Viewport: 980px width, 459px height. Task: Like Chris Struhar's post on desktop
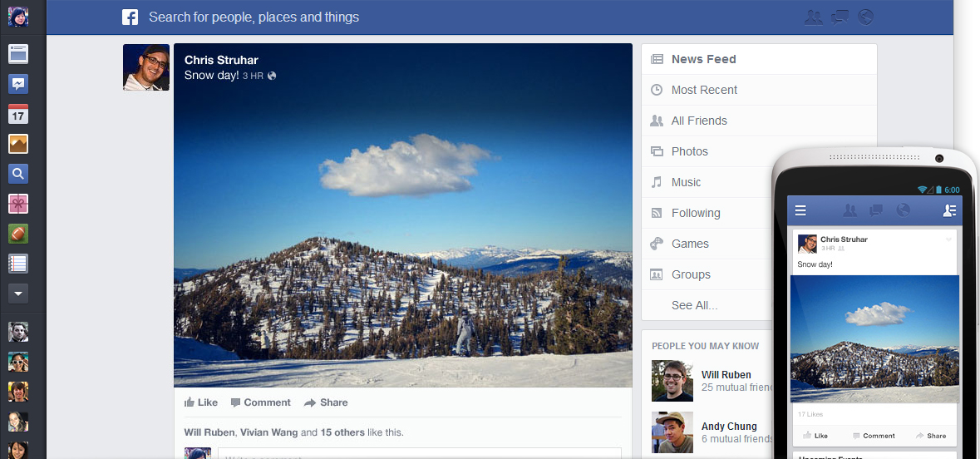201,402
